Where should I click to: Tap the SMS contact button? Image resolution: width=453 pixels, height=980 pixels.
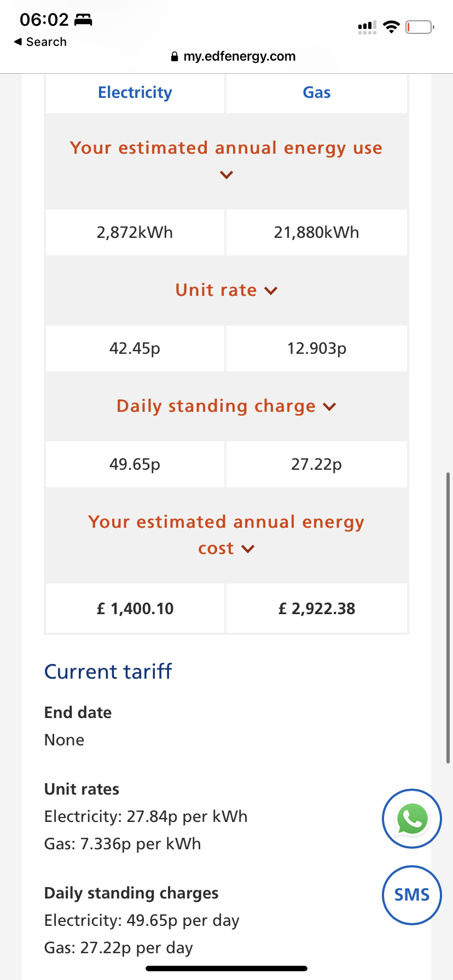coord(411,895)
